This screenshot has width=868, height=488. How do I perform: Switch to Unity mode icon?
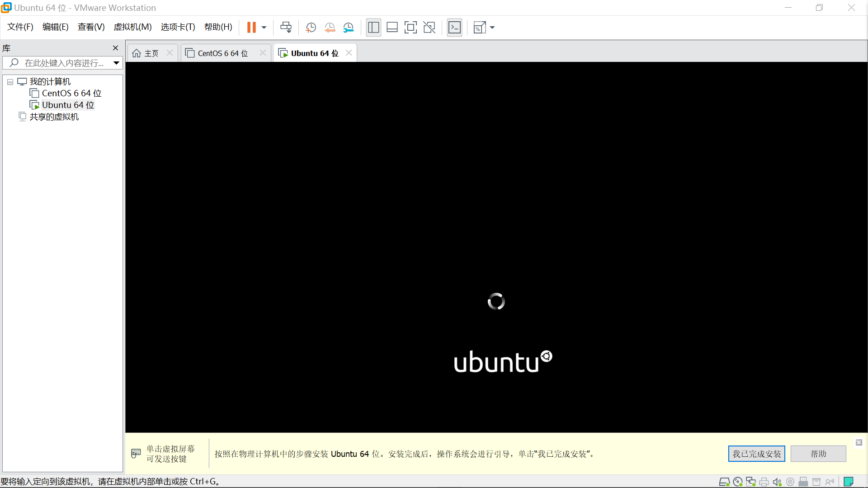point(429,28)
